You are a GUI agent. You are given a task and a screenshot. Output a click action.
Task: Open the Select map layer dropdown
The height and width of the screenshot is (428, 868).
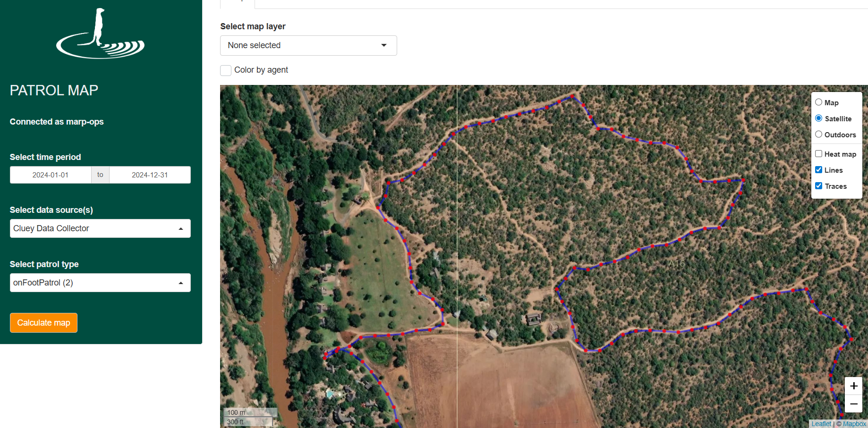(308, 45)
